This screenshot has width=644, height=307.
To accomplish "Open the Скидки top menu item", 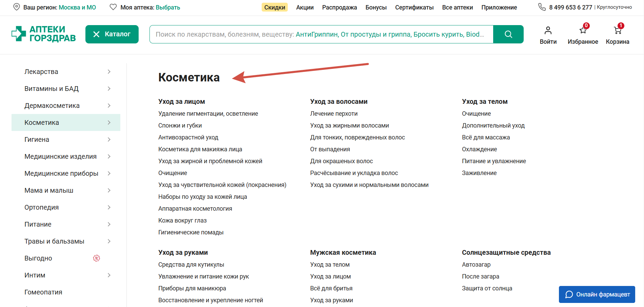I will (x=275, y=7).
